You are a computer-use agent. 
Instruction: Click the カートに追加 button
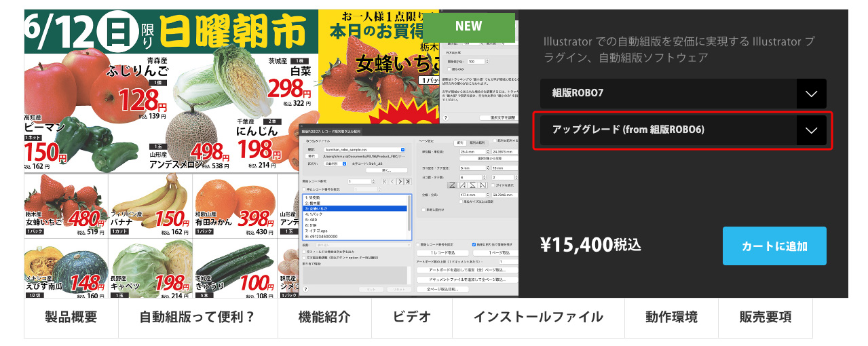pyautogui.click(x=774, y=246)
